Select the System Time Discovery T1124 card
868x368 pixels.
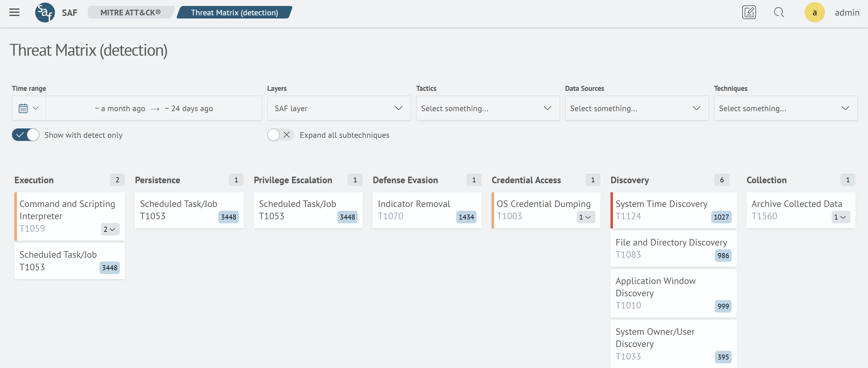pyautogui.click(x=673, y=210)
